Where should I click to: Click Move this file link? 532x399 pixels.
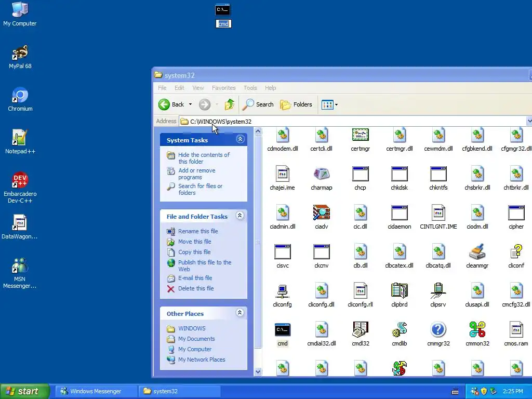click(195, 242)
